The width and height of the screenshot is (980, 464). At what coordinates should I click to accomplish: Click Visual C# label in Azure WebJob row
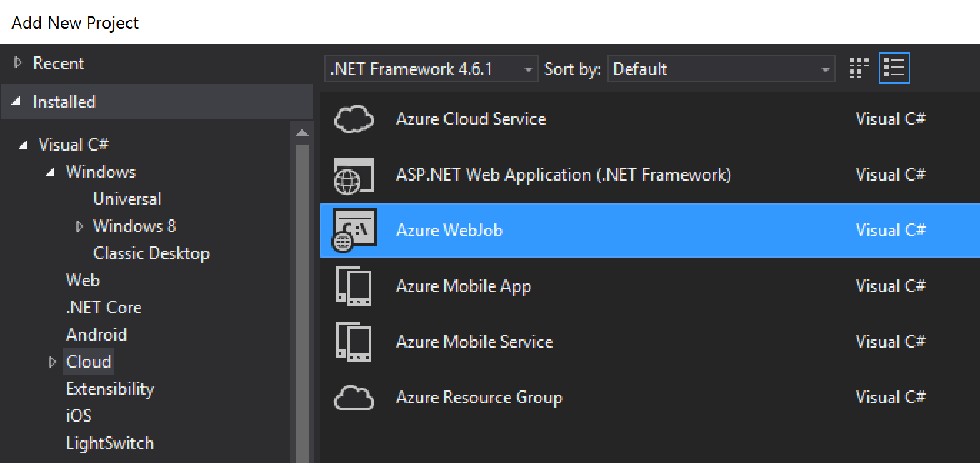891,231
